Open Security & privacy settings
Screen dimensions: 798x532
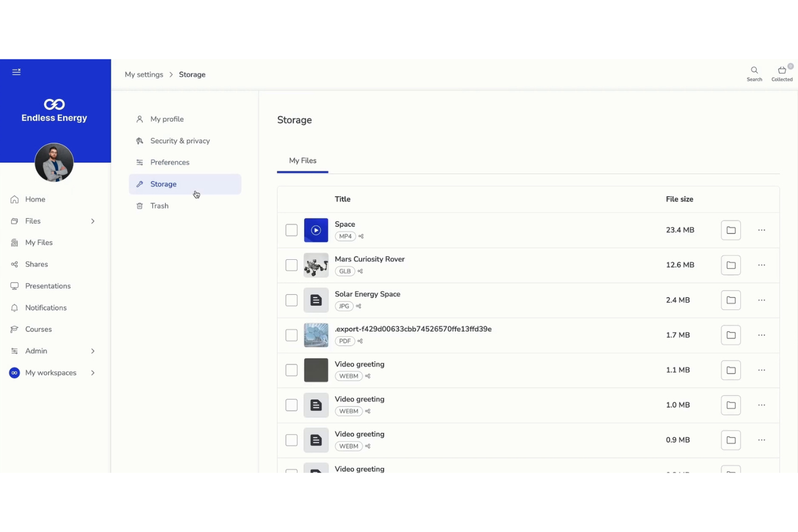click(x=180, y=141)
